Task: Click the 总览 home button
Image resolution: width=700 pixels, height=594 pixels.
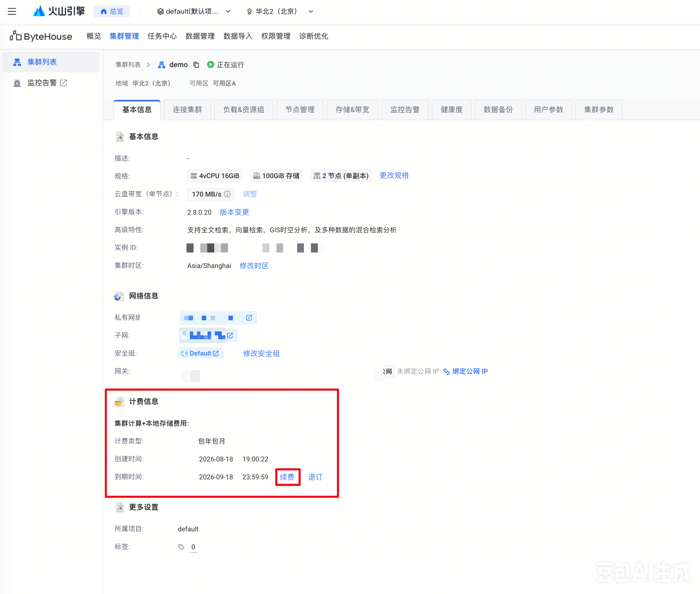Action: pyautogui.click(x=111, y=11)
